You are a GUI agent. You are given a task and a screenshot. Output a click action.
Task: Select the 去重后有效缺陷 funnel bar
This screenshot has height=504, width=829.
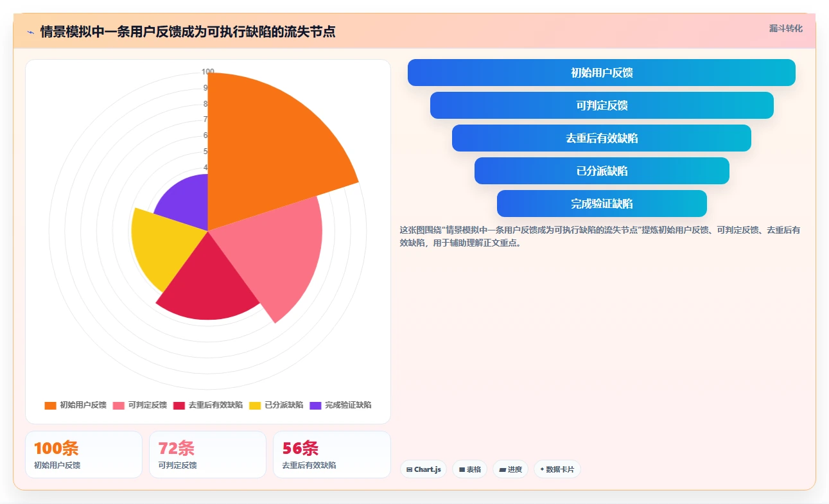[x=602, y=138]
